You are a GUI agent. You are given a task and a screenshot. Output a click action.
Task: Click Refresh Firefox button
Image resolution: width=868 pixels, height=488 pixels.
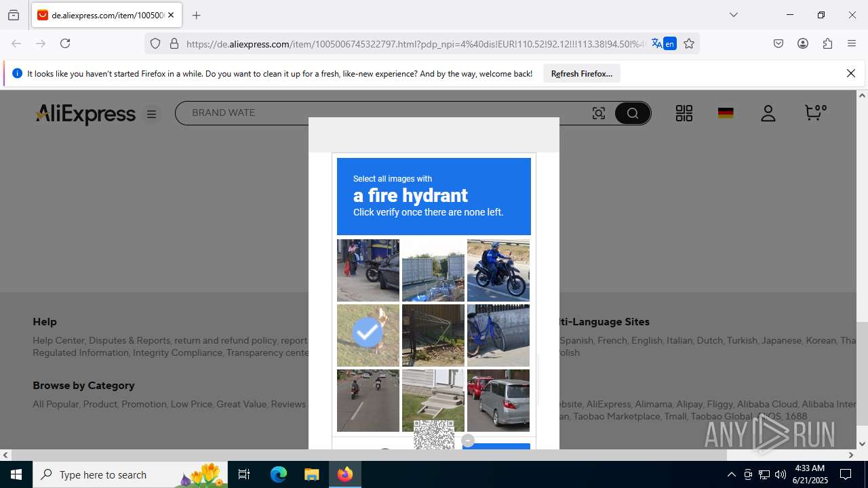[x=581, y=73]
